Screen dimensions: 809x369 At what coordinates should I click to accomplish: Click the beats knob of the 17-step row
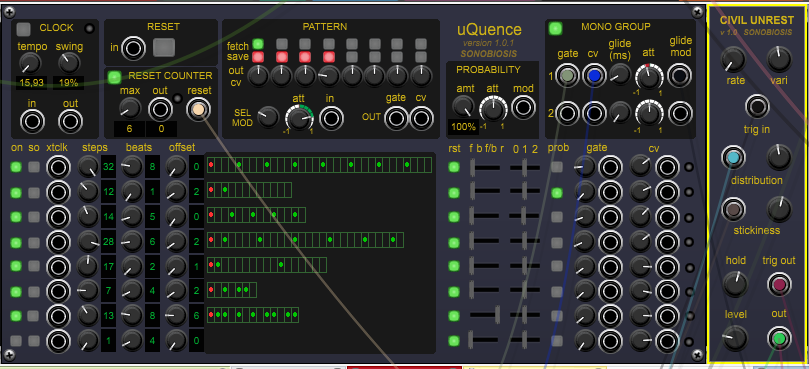[x=132, y=266]
